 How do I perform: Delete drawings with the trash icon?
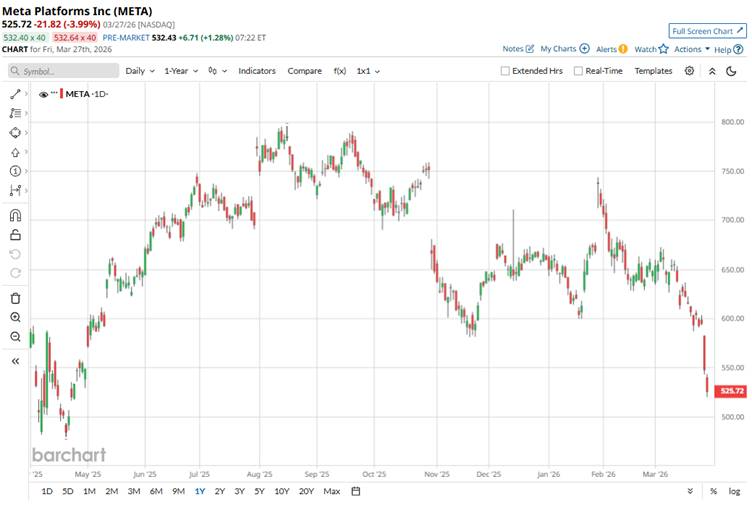click(x=15, y=298)
